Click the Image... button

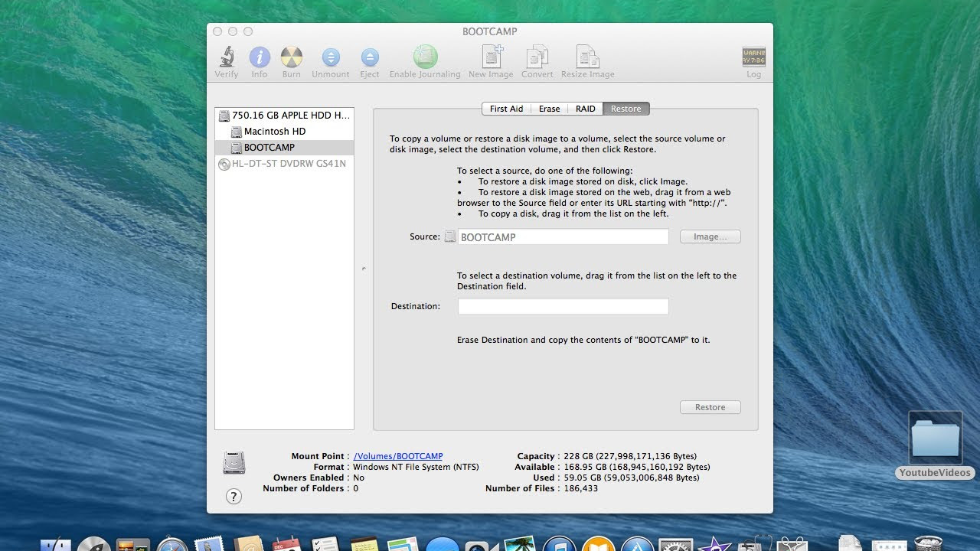click(x=710, y=237)
